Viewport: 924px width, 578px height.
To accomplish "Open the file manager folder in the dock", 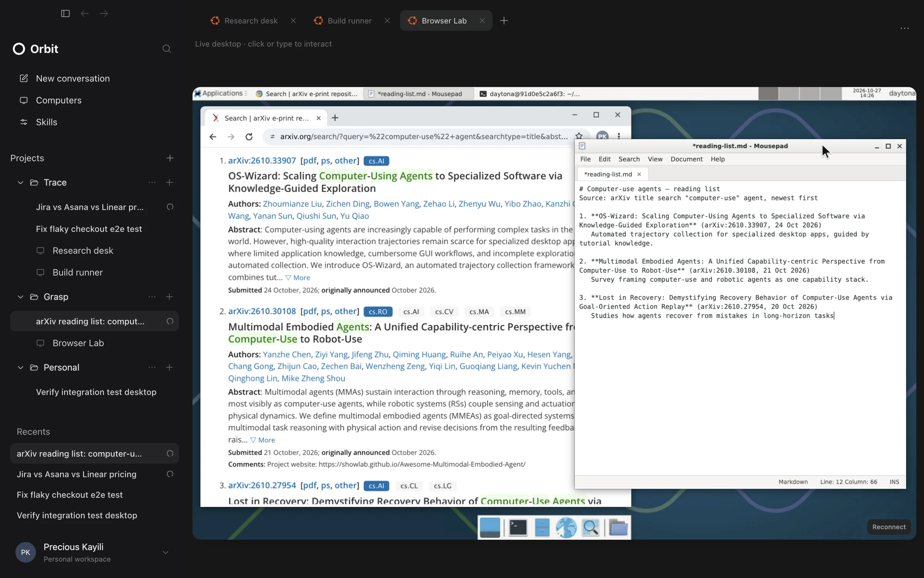I will coord(618,528).
